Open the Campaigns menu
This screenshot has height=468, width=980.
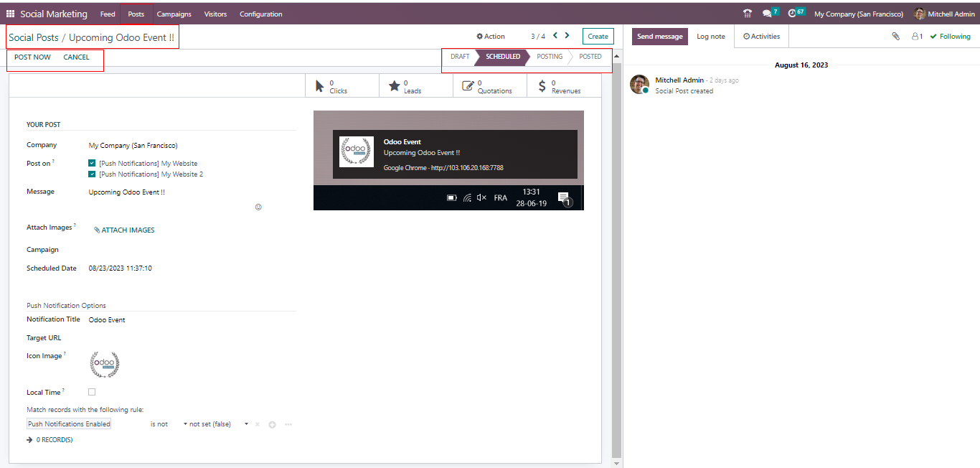(x=174, y=14)
